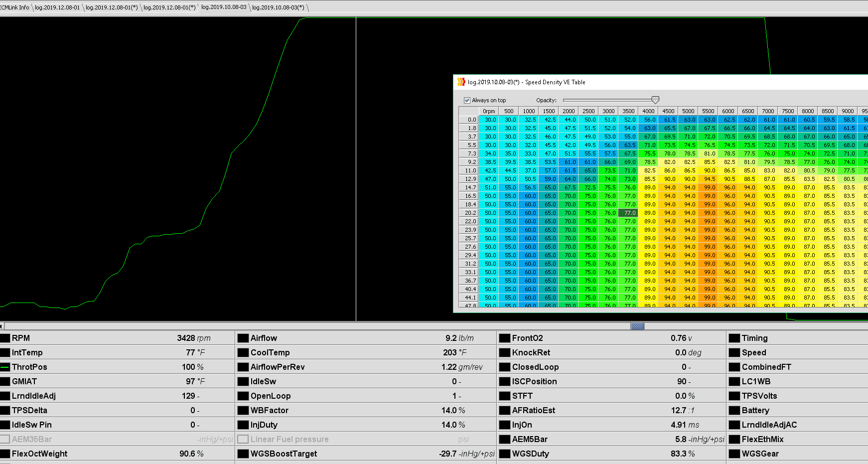Image resolution: width=868 pixels, height=464 pixels.
Task: Select the 0.0 row header in VE table
Action: click(469, 120)
